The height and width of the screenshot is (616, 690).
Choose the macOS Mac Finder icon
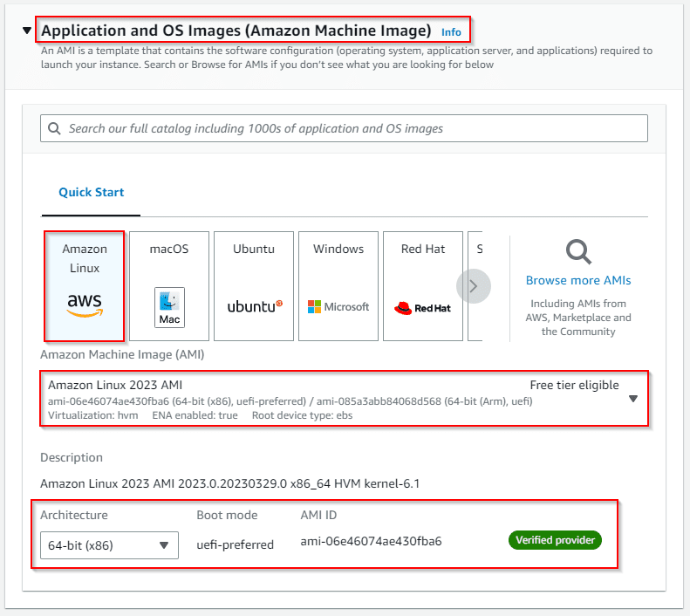[169, 307]
